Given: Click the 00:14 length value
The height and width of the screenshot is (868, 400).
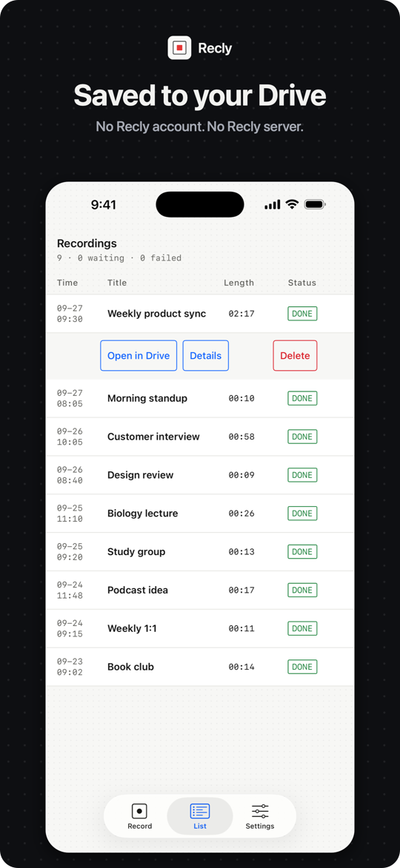Looking at the screenshot, I should coord(241,667).
